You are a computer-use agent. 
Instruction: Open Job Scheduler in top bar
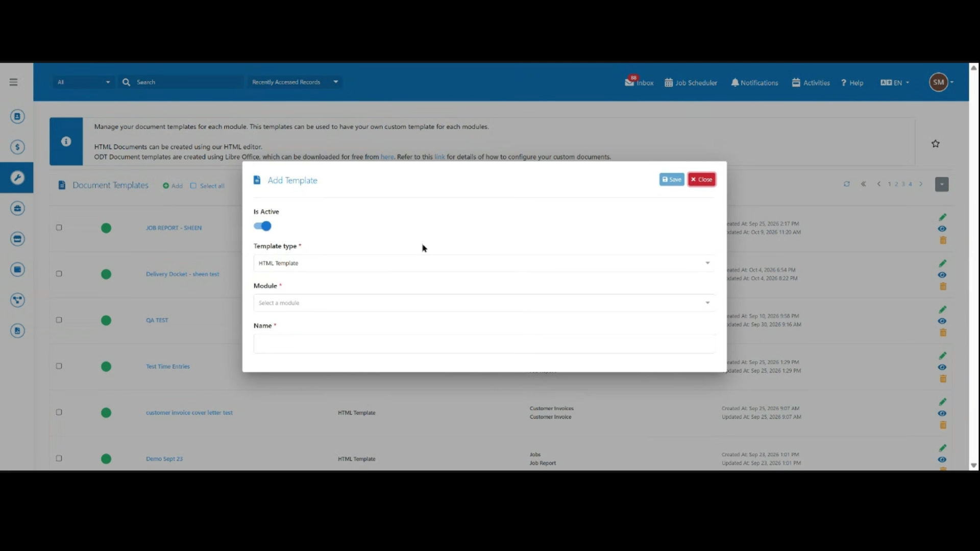coord(691,83)
